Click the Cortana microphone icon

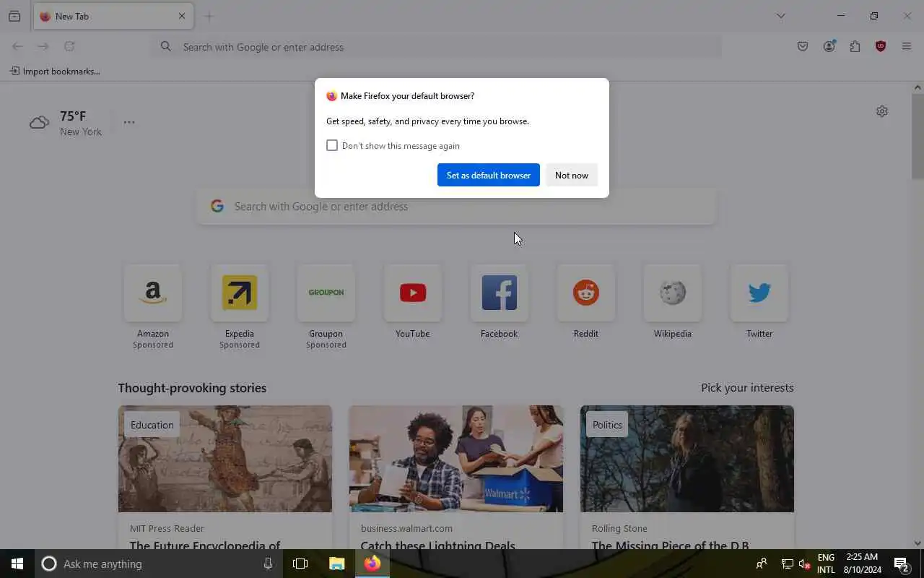tap(268, 564)
